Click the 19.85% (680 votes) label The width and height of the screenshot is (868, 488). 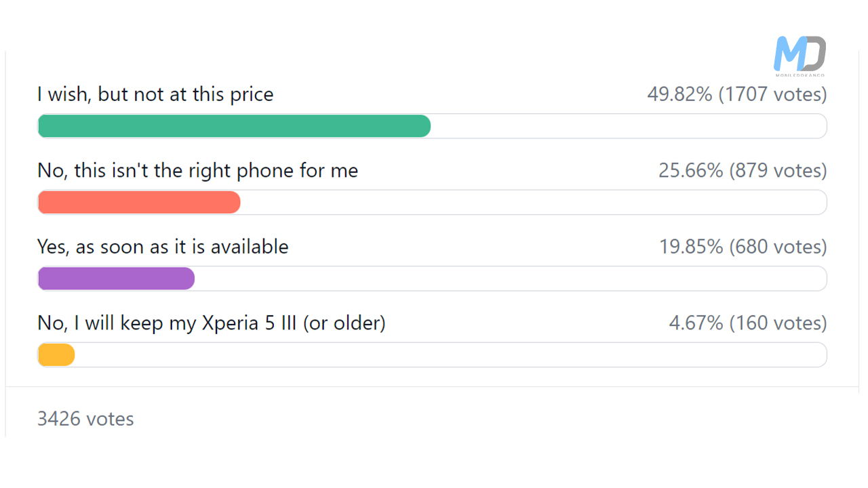tap(743, 247)
